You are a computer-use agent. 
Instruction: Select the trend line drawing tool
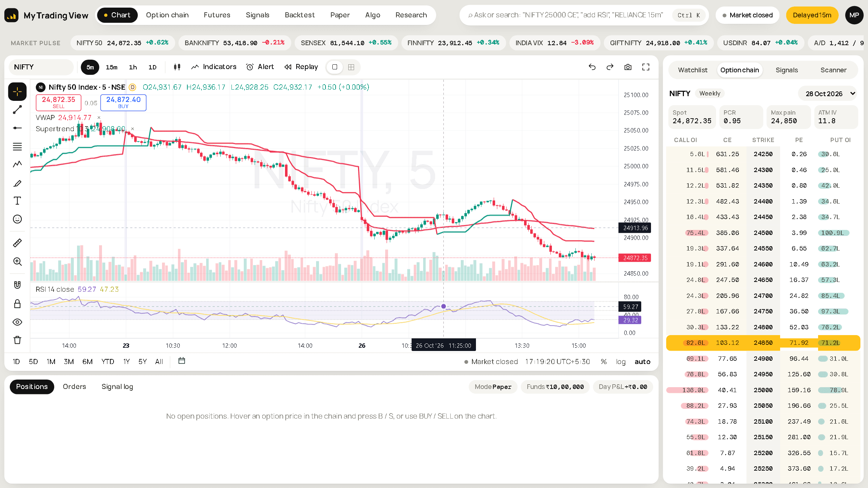[x=17, y=110]
